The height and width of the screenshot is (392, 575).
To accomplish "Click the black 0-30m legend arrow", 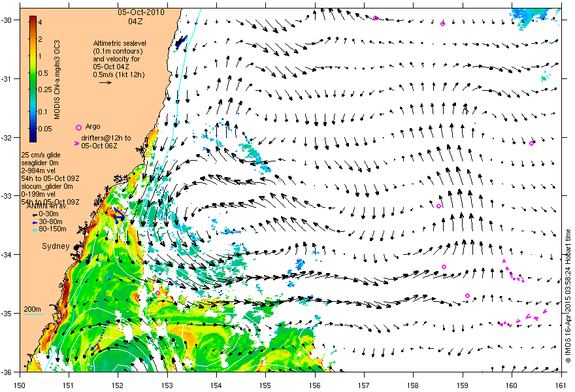I will 35,214.
